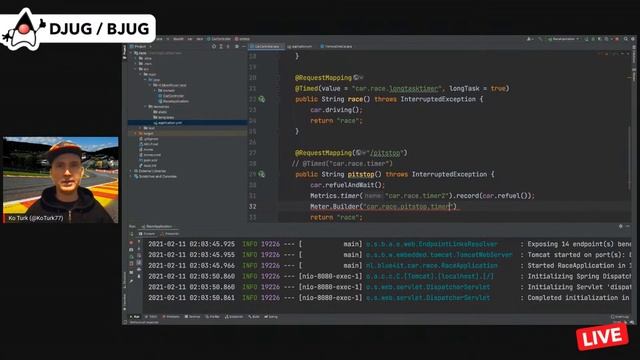The image size is (640, 360).
Task: Open the Profiler tool window button
Action: (x=213, y=317)
